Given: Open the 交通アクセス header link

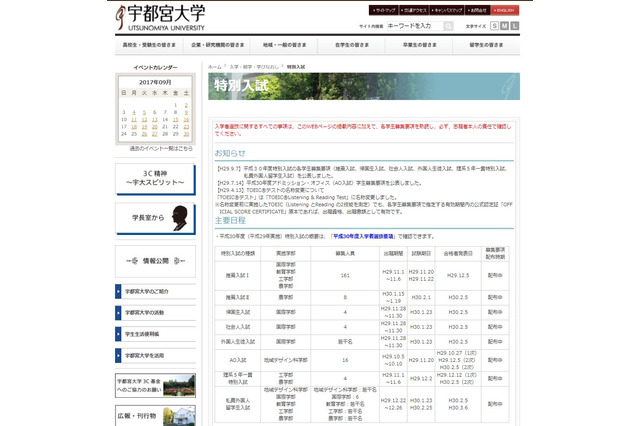Looking at the screenshot, I should coord(414,10).
